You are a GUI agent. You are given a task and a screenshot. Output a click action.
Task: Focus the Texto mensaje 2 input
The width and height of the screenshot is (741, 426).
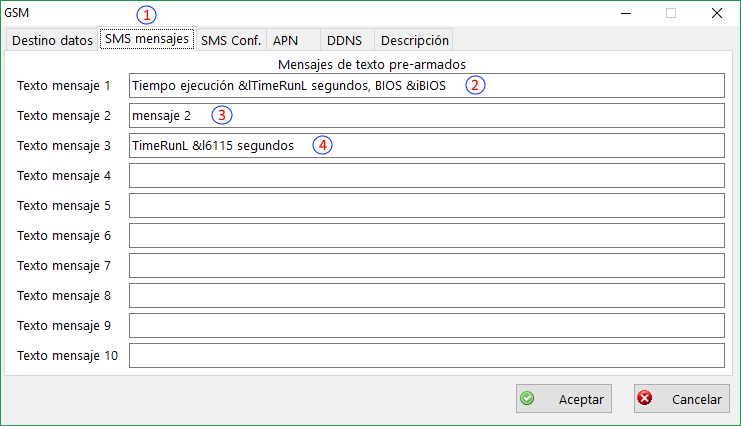(x=426, y=116)
